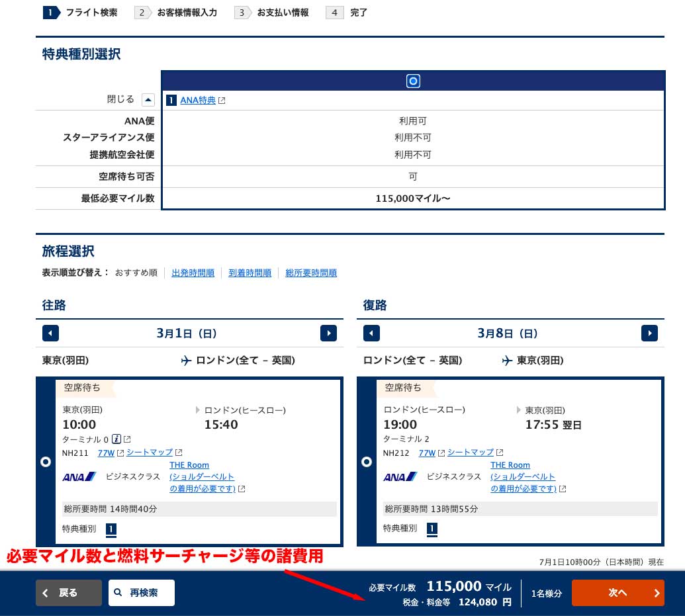Click the return plane icon before 東京(羽田)

pos(507,361)
